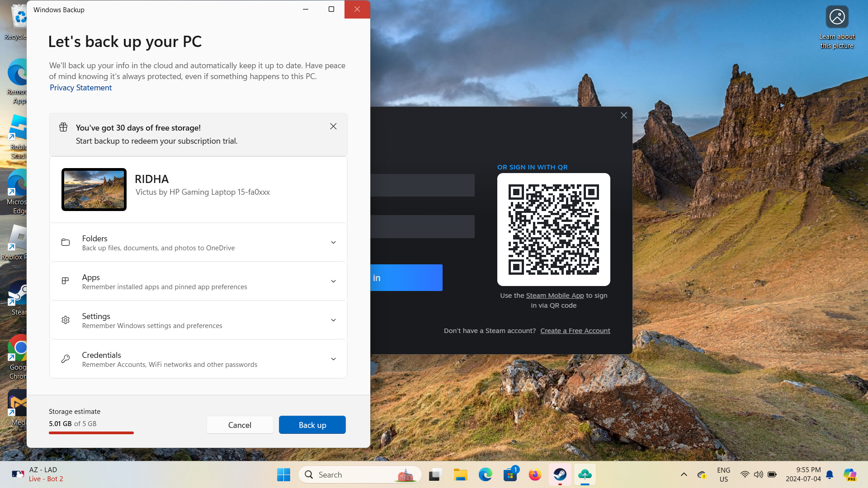The height and width of the screenshot is (488, 868).
Task: Click the Steam account name field
Action: pyautogui.click(x=423, y=185)
